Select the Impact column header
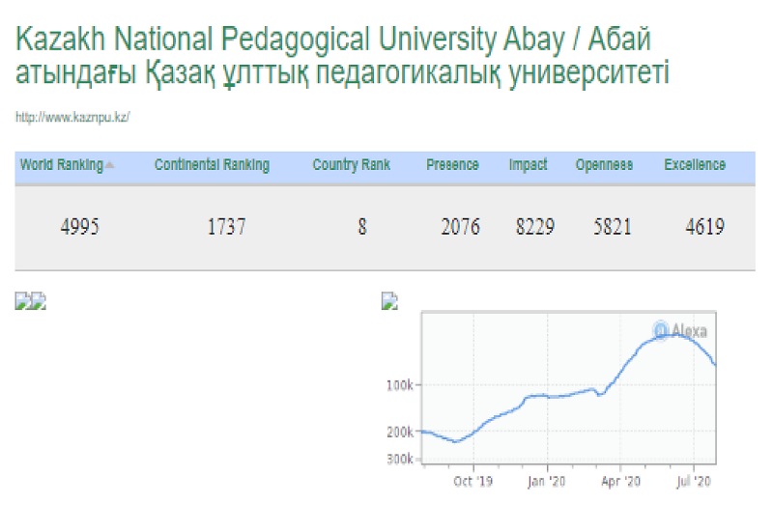Viewport: 773px width, 532px height. [x=529, y=165]
